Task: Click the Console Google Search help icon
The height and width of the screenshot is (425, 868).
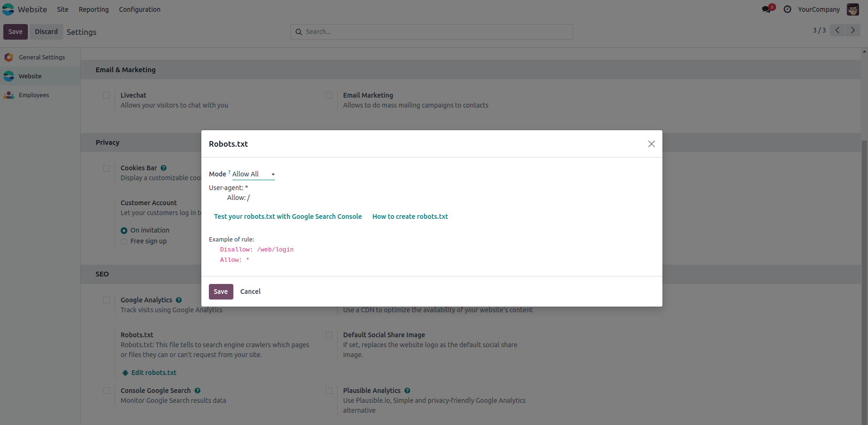Action: (198, 391)
